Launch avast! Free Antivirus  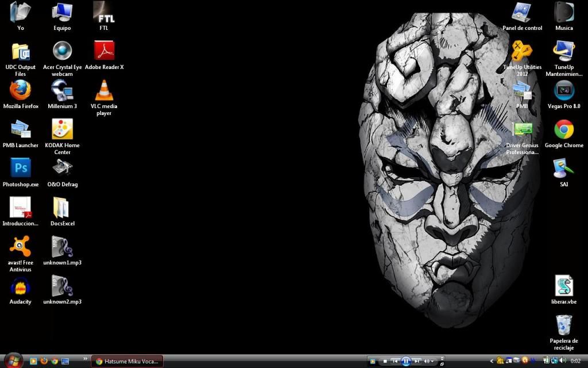click(x=21, y=254)
